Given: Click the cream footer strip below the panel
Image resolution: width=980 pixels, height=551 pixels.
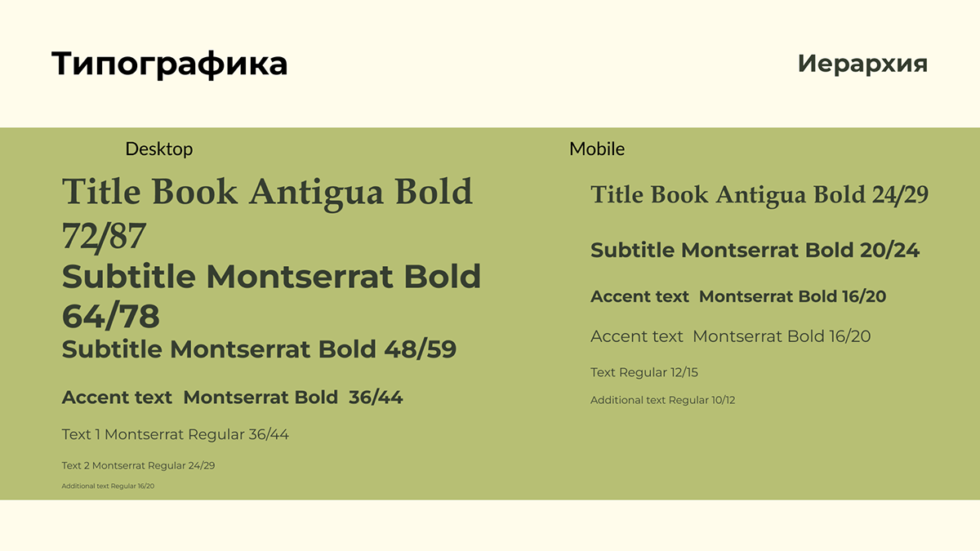Looking at the screenshot, I should 490,526.
